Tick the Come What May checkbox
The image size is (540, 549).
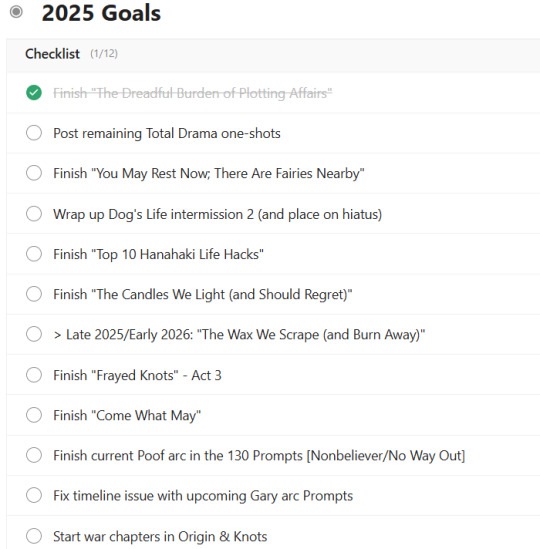(34, 415)
